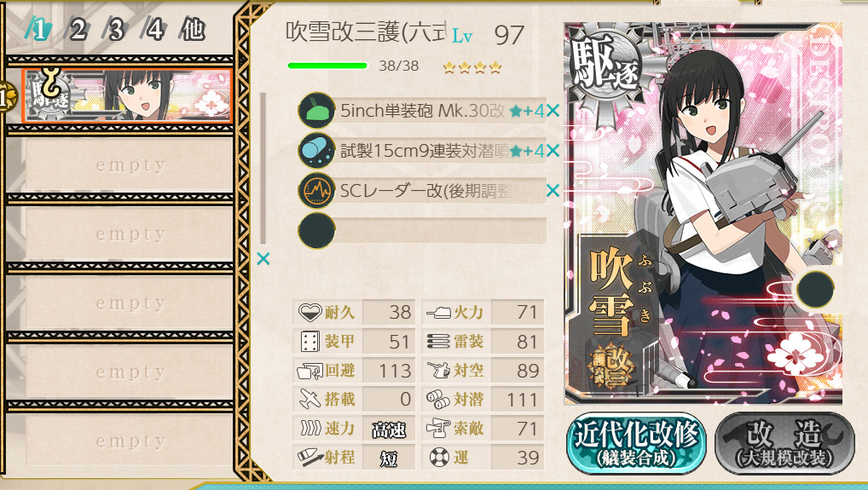Remove the 試製15cm9連装対潜 equipment via X
This screenshot has height=490, width=868.
click(553, 151)
